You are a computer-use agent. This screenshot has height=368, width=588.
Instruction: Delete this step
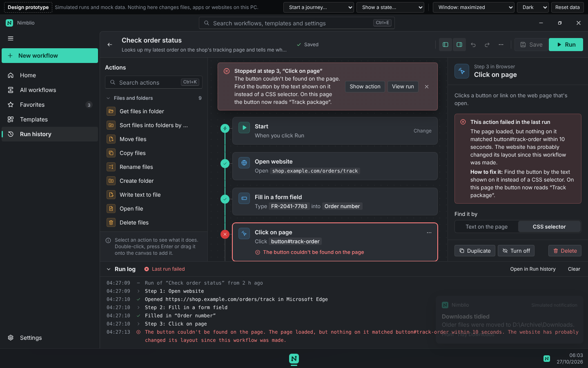565,251
